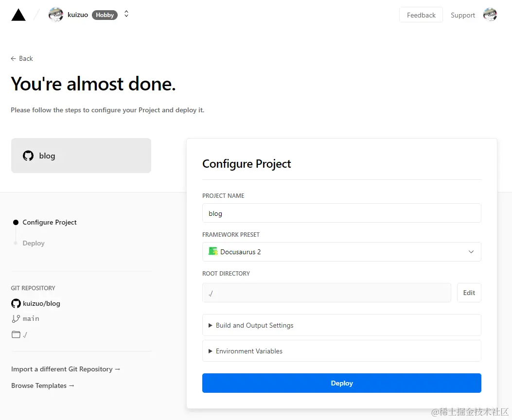Image resolution: width=512 pixels, height=420 pixels.
Task: Click the GitHub icon beside kuizuo/blog
Action: [x=16, y=303]
